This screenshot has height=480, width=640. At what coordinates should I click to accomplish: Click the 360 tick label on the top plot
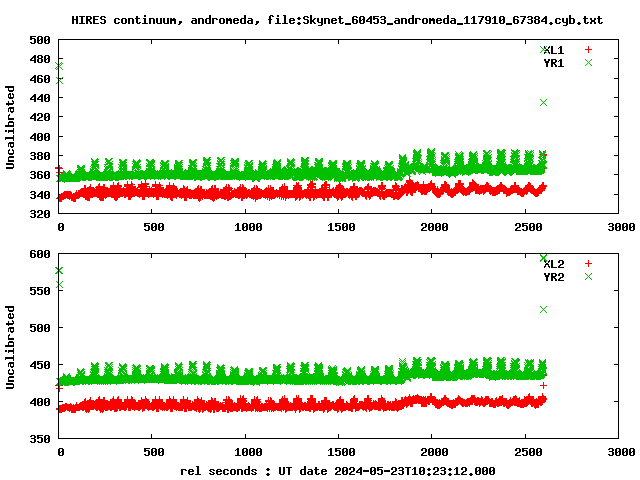coord(40,175)
